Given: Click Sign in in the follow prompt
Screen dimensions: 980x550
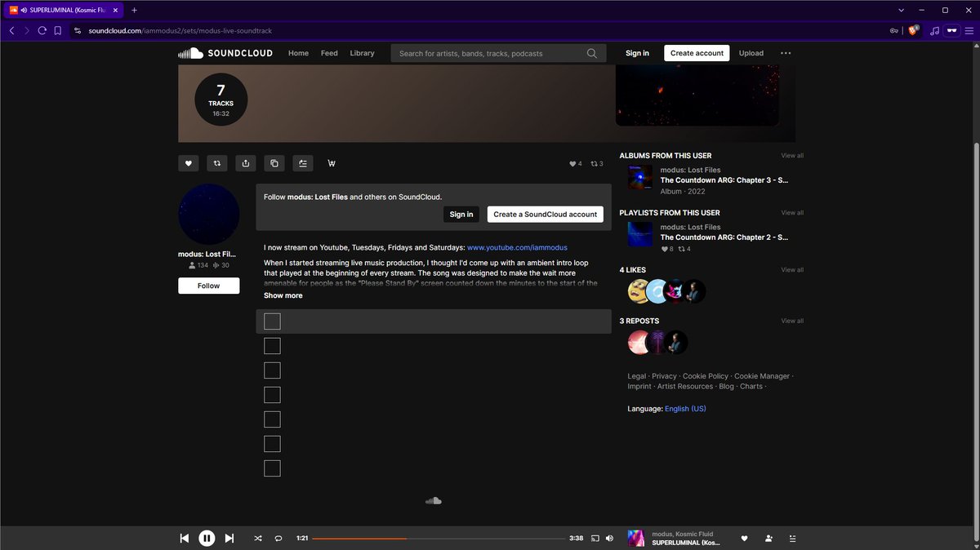Looking at the screenshot, I should (x=461, y=214).
